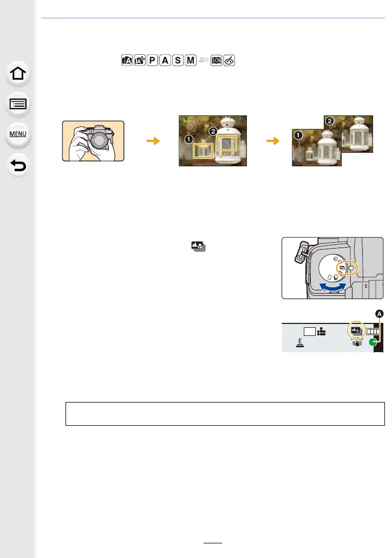This screenshot has height=558, width=392.
Task: Select the creative control palette mode icon
Action: [x=229, y=61]
